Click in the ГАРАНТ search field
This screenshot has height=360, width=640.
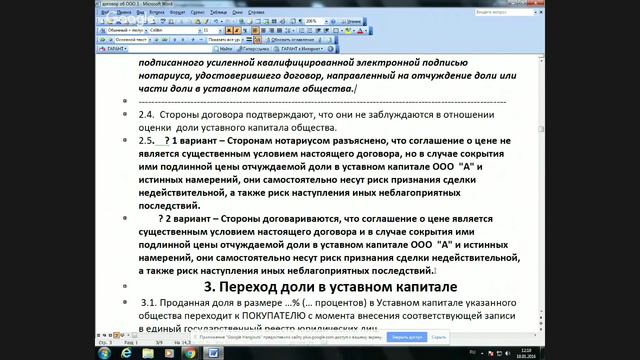[x=170, y=49]
